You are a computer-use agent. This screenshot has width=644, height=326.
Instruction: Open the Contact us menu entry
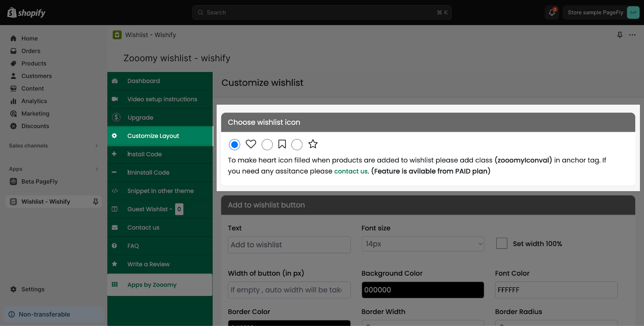(160, 227)
